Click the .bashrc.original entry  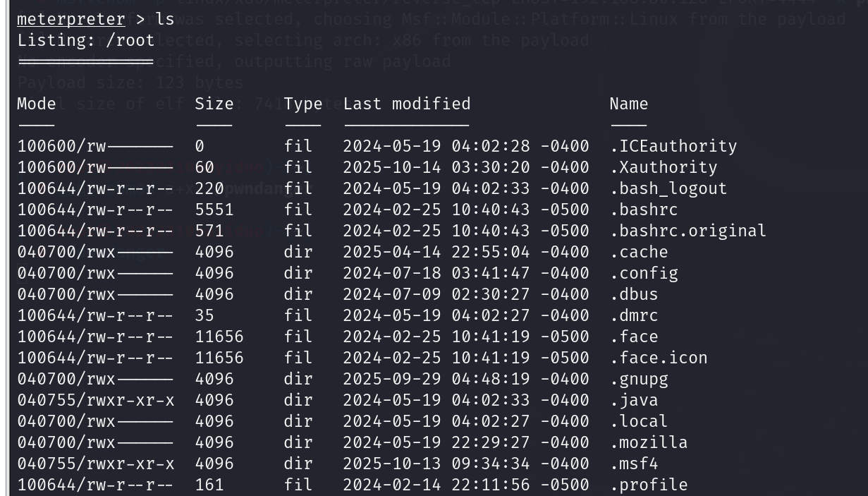[687, 231]
